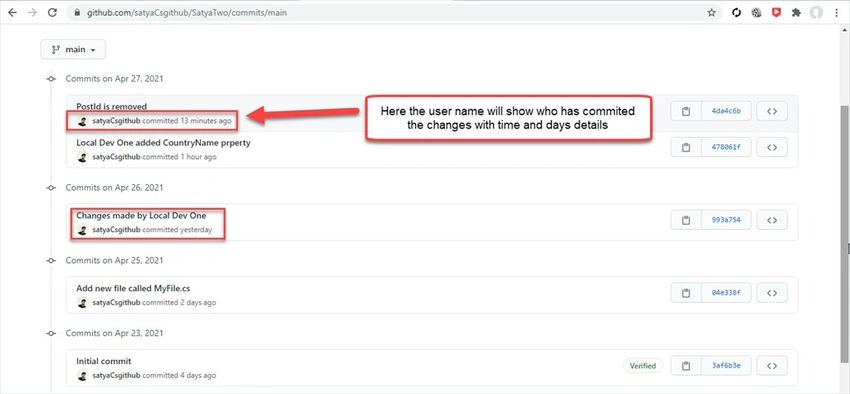Image resolution: width=850 pixels, height=394 pixels.
Task: Open commit hash 478061f
Action: coord(726,147)
